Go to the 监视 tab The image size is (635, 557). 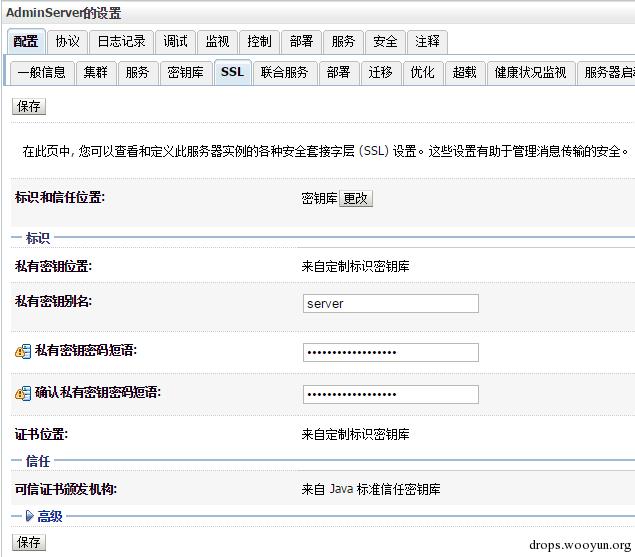pos(217,41)
